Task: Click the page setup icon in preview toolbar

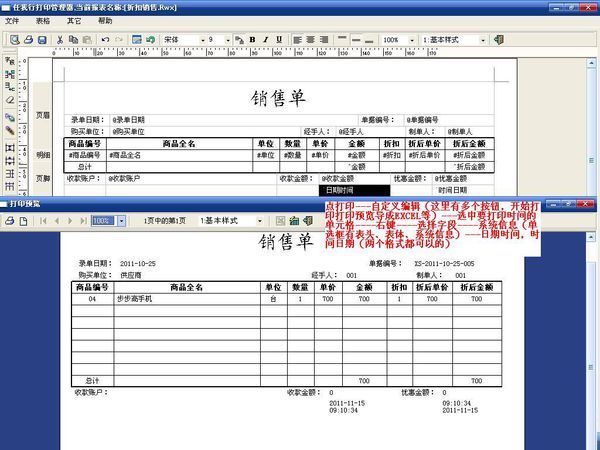Action: pos(23,221)
